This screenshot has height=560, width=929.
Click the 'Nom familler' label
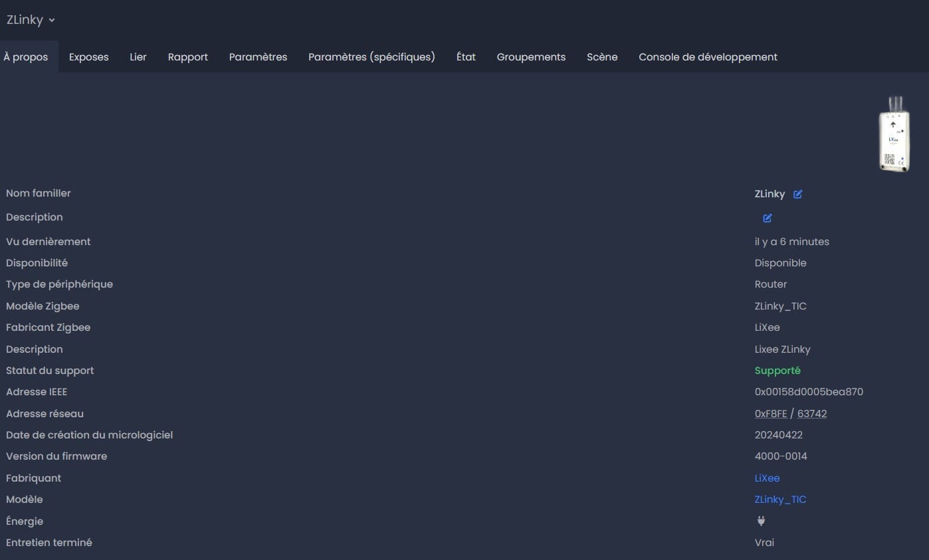pyautogui.click(x=39, y=193)
